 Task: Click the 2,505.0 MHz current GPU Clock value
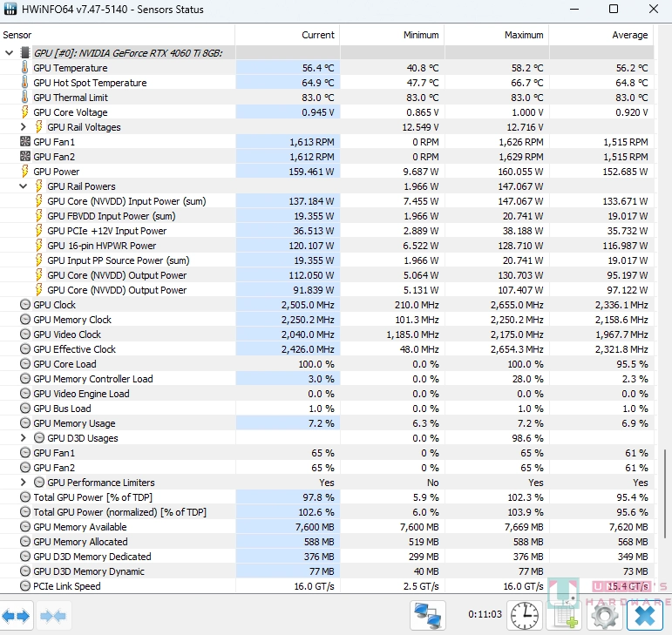[x=308, y=305]
